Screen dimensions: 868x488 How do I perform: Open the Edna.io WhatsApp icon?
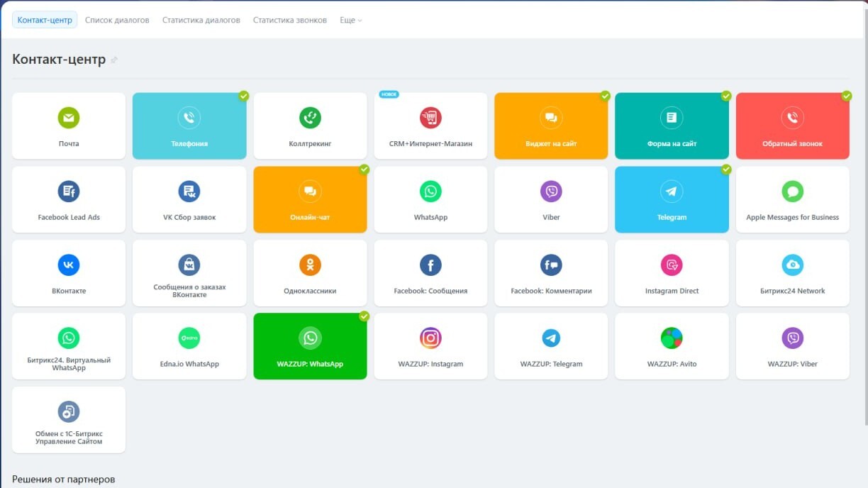(189, 338)
